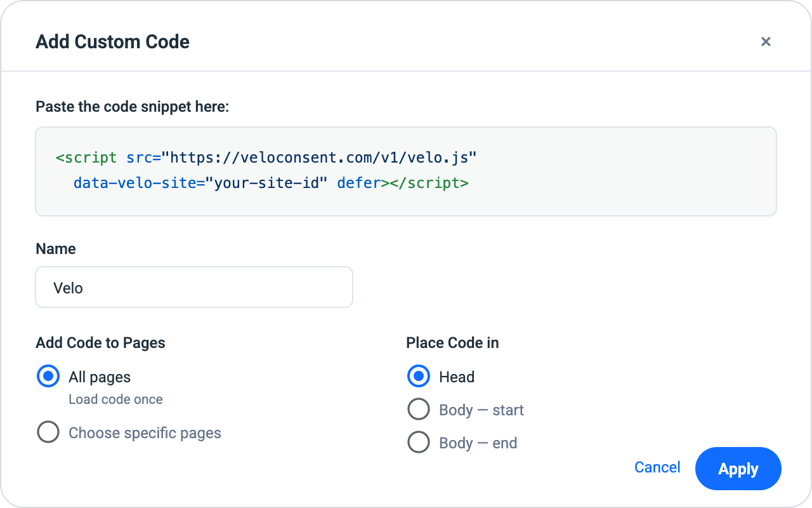The height and width of the screenshot is (508, 812).
Task: Click the Add Custom Code title
Action: point(113,42)
